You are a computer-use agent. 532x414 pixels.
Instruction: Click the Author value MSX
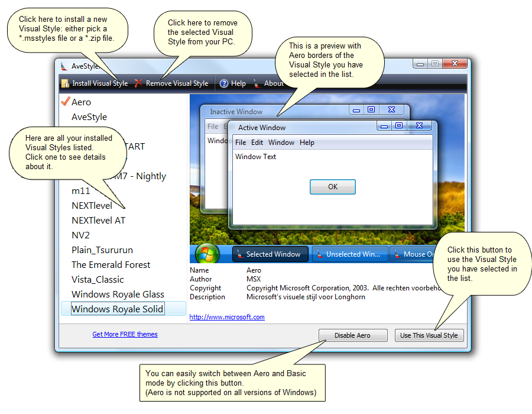click(x=254, y=279)
